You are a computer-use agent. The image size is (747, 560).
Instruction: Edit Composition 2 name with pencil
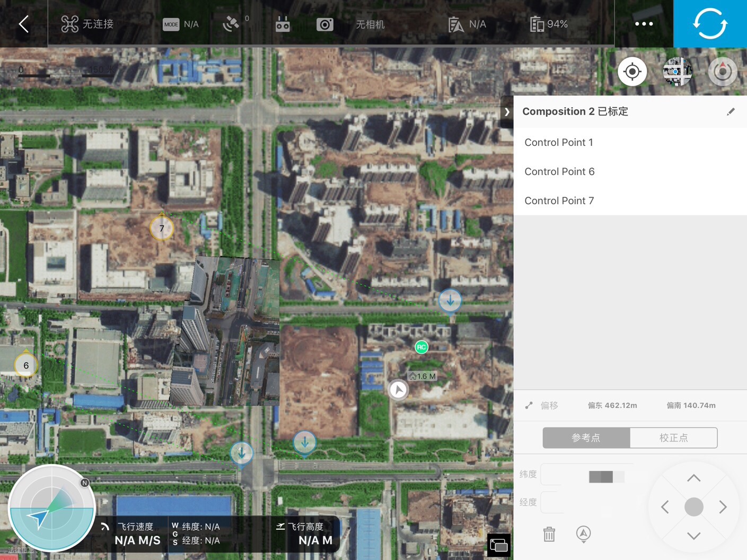coord(731,111)
